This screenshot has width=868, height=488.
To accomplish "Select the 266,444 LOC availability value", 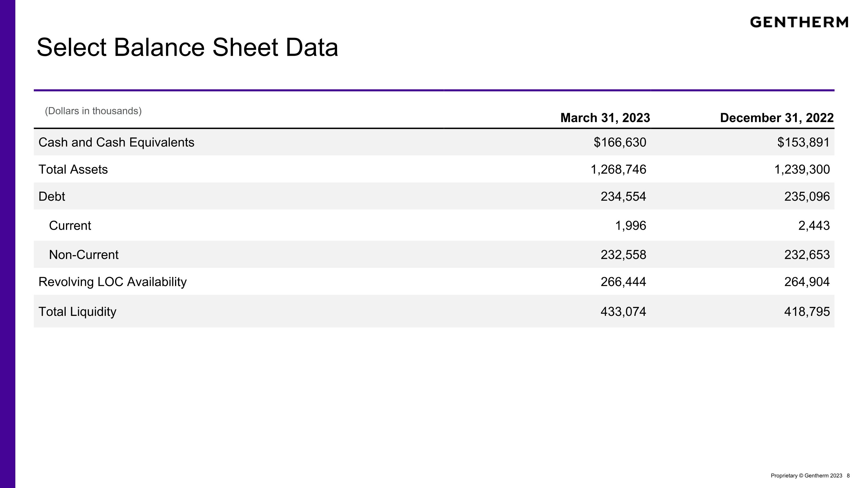I will click(623, 282).
